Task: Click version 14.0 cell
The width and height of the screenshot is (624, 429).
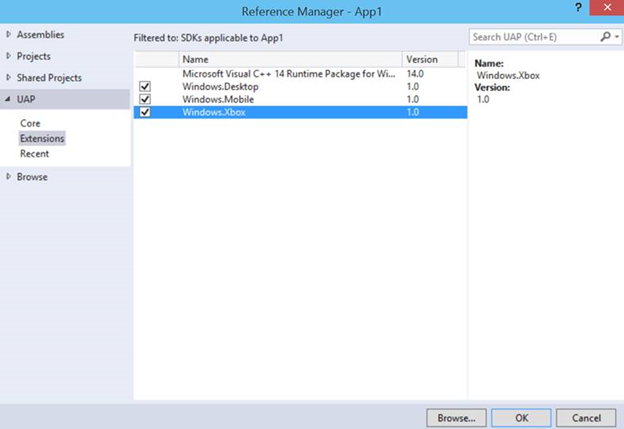Action: point(415,74)
